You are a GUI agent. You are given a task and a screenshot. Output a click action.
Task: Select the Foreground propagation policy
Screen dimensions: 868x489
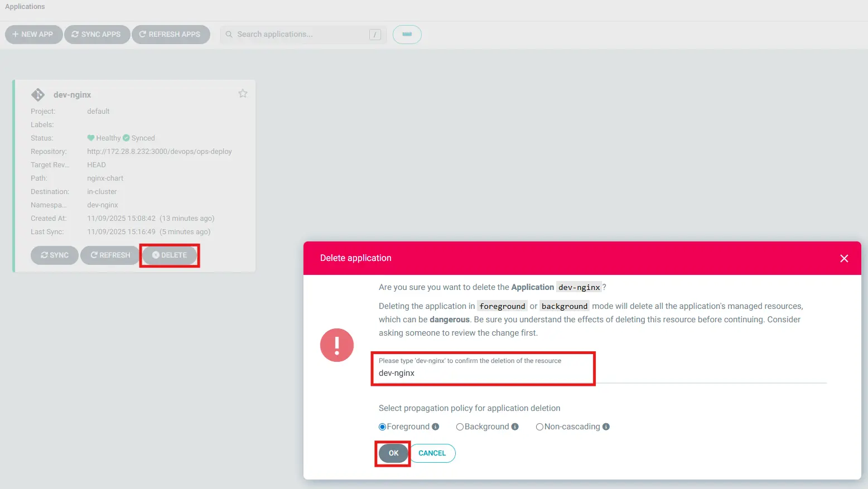[382, 427]
